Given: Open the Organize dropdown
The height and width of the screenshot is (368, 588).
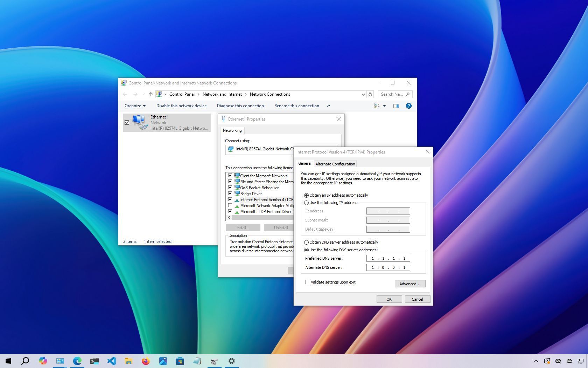Looking at the screenshot, I should point(135,105).
